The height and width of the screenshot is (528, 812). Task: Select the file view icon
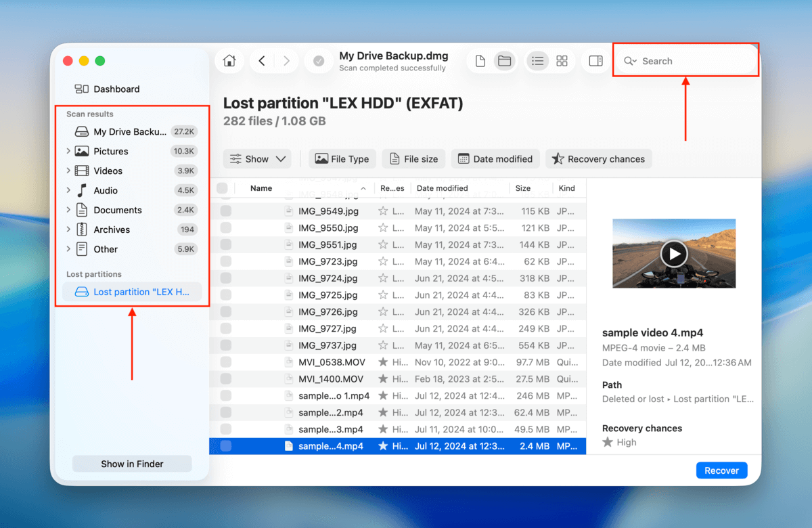pos(480,60)
